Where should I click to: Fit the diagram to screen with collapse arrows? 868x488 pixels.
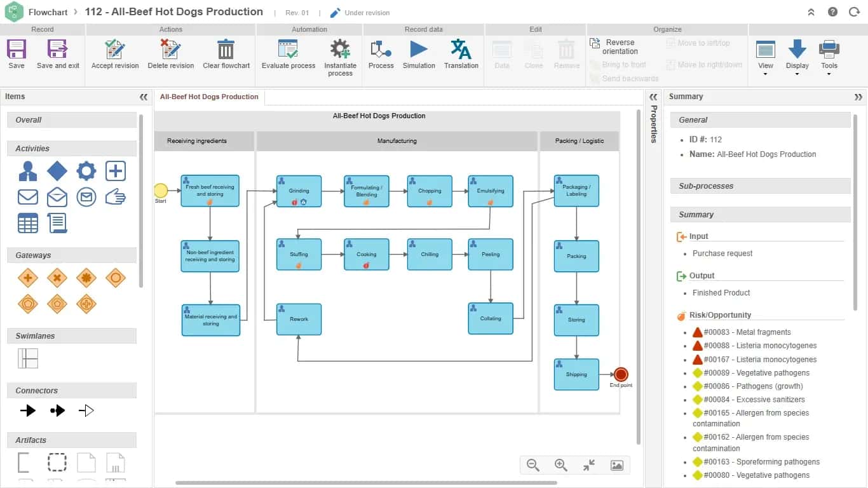tap(589, 465)
